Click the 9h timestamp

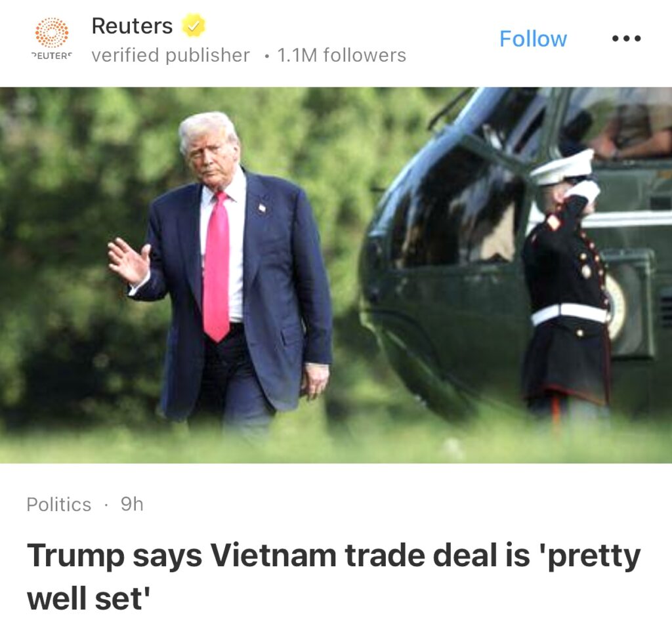click(x=132, y=504)
